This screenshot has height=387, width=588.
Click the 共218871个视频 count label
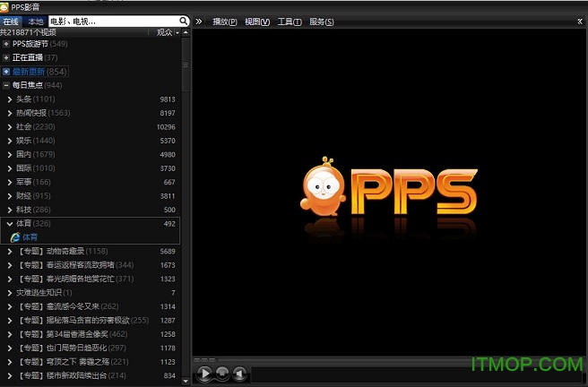[x=28, y=32]
